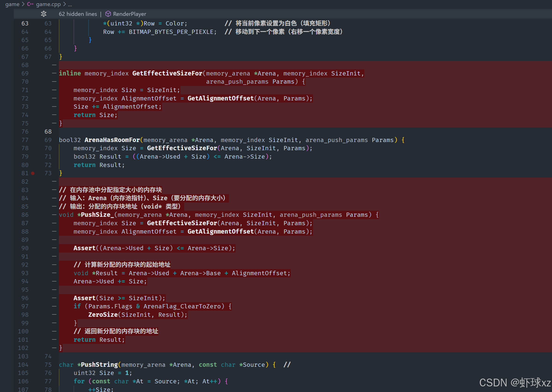This screenshot has height=392, width=552.
Task: Click the deletion minus marker on line 102
Action: (54, 348)
